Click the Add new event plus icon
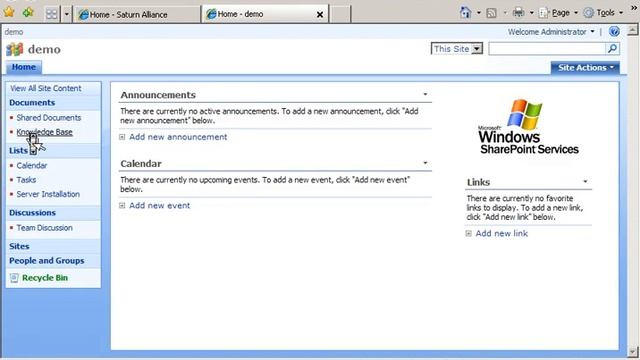The width and height of the screenshot is (640, 360). coord(122,206)
